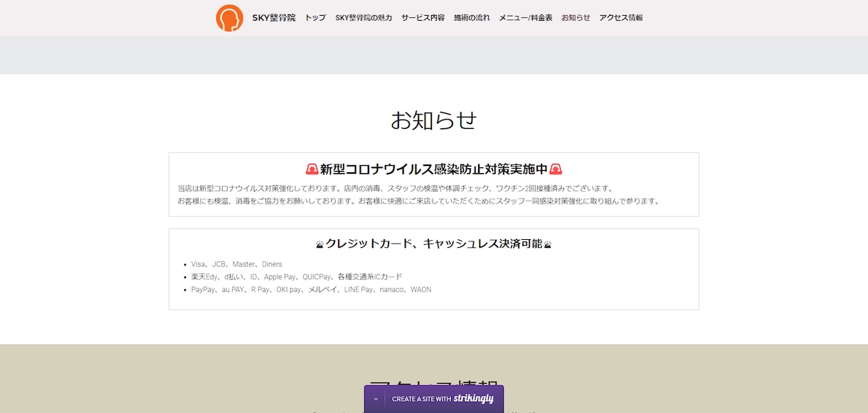Open the サービス内容 nav link
The height and width of the screenshot is (413, 868).
click(423, 18)
